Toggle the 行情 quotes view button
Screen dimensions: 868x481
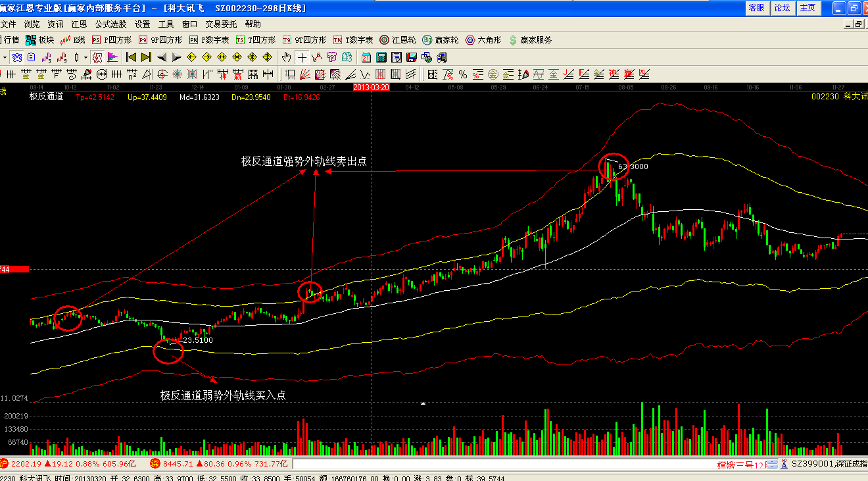(9, 40)
